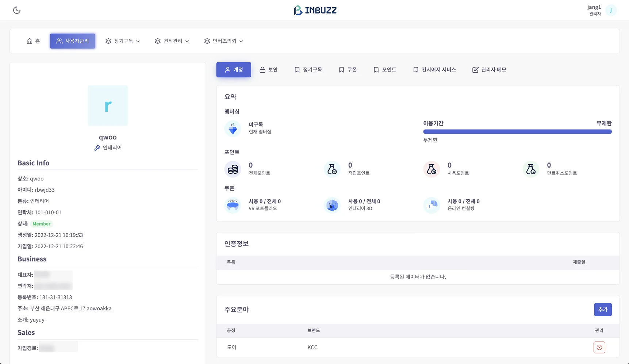Image resolution: width=629 pixels, height=364 pixels.
Task: Click 사용포인트 bag icon
Action: pos(432,169)
